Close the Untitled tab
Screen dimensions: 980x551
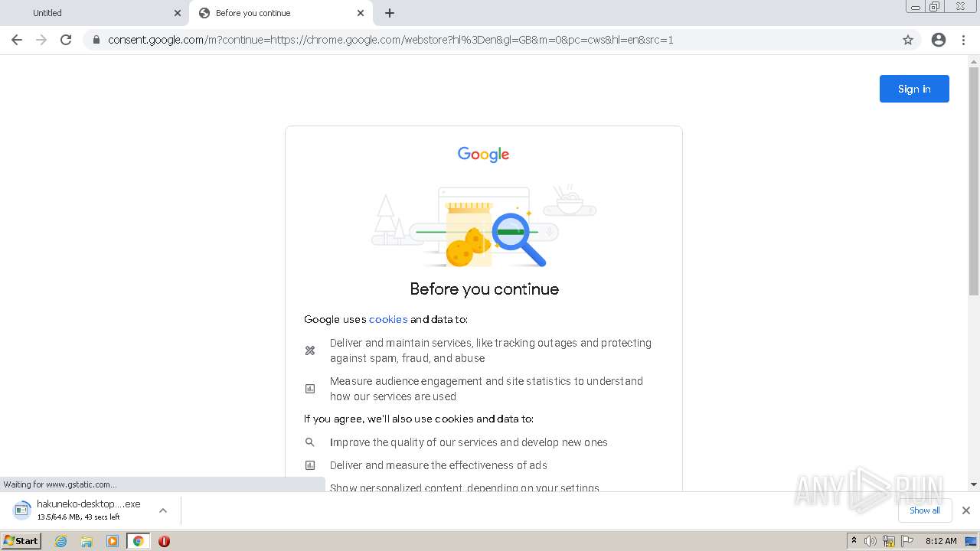178,13
